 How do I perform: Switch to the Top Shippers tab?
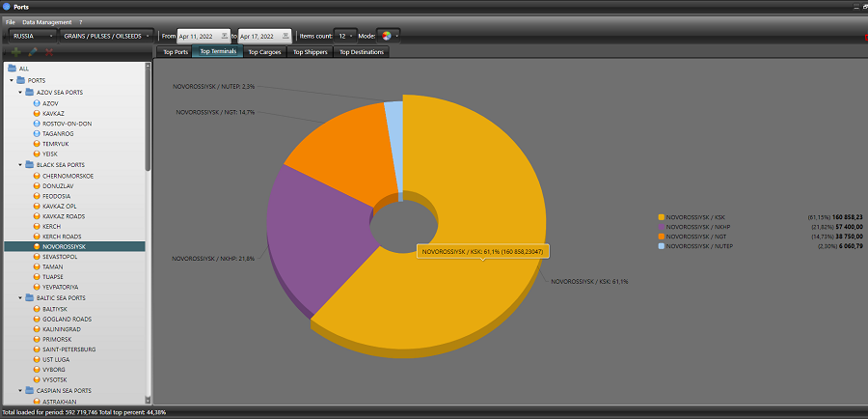click(310, 52)
